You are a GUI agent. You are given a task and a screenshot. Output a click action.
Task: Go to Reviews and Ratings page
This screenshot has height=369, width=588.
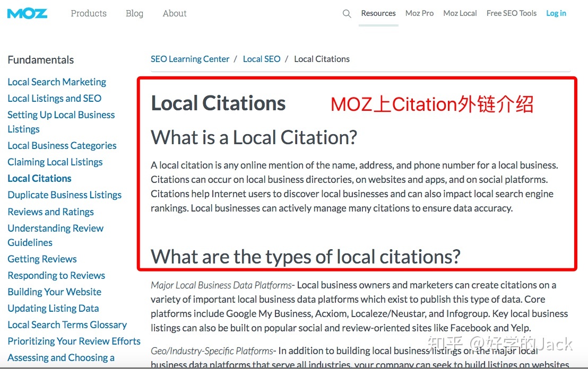pyautogui.click(x=50, y=212)
